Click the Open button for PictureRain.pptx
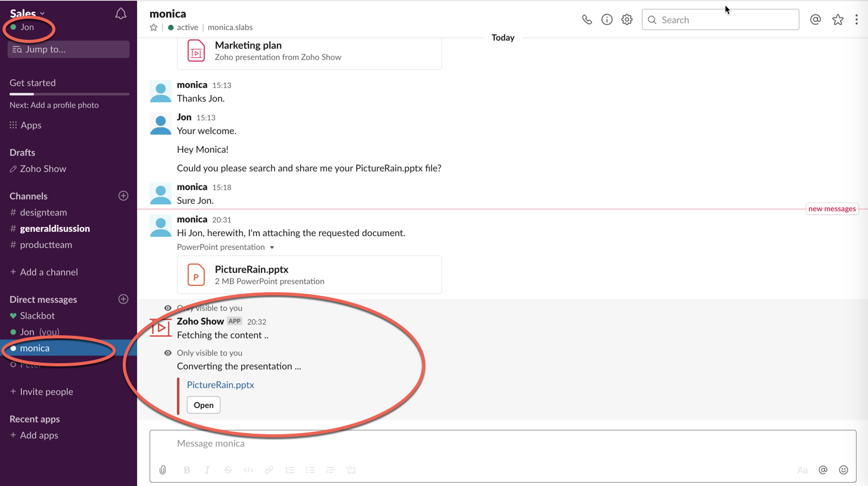868x486 pixels. coord(204,405)
